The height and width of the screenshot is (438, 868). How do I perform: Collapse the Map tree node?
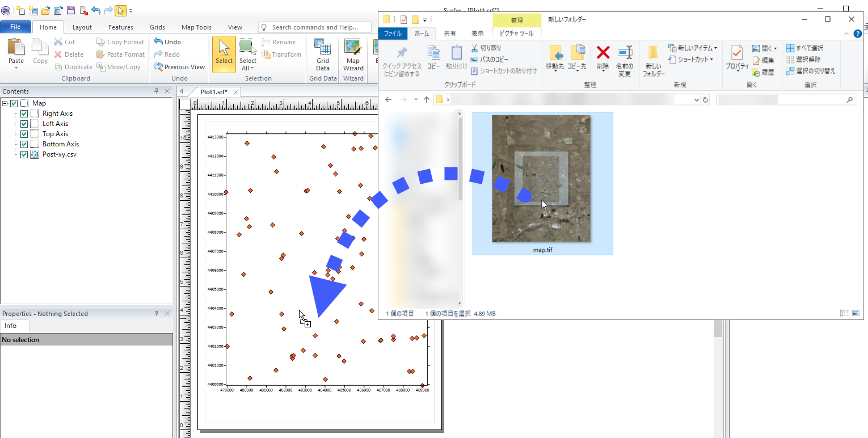[x=5, y=103]
